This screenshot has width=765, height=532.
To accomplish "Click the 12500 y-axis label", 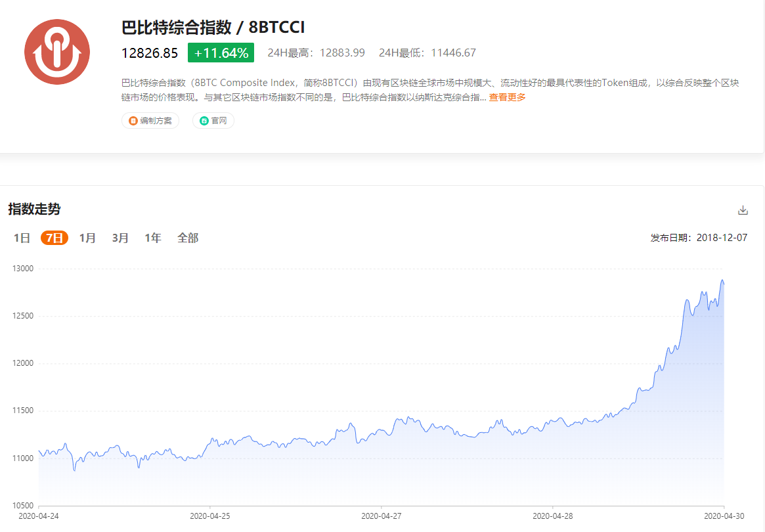I will [x=23, y=316].
